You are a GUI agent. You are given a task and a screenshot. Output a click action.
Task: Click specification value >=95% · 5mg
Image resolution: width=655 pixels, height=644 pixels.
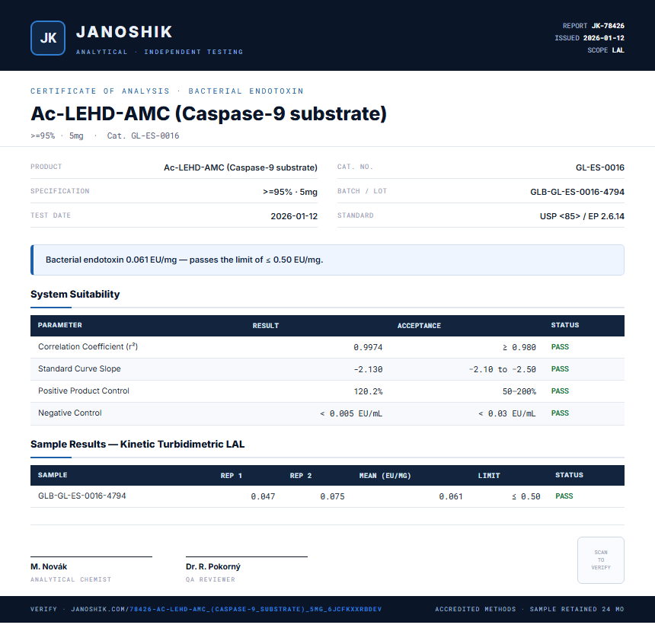pyautogui.click(x=290, y=192)
